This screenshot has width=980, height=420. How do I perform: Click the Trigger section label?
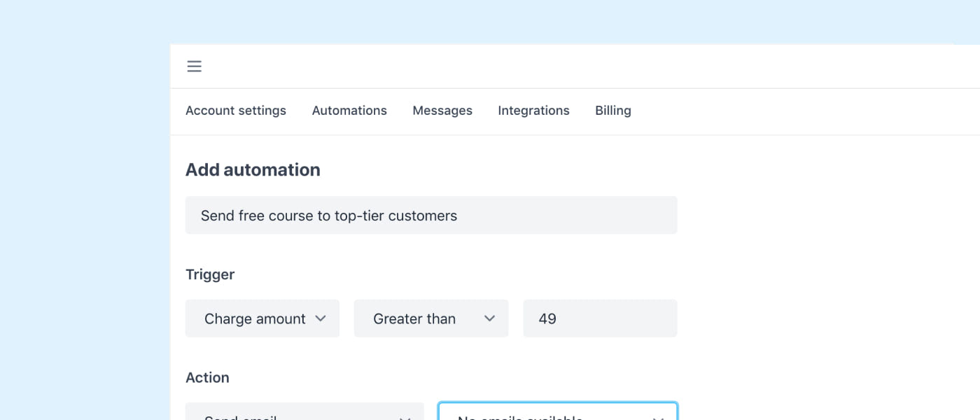pos(210,274)
